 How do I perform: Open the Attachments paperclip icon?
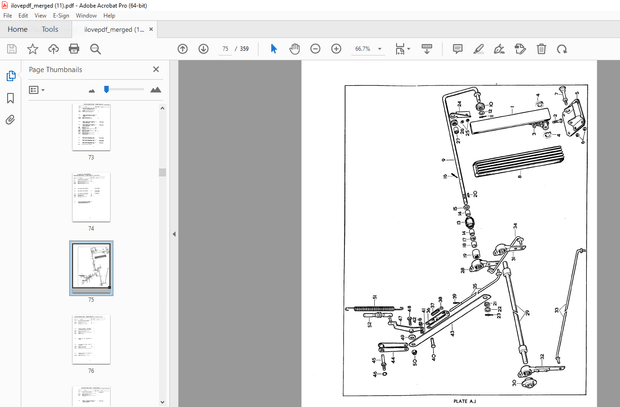[10, 119]
